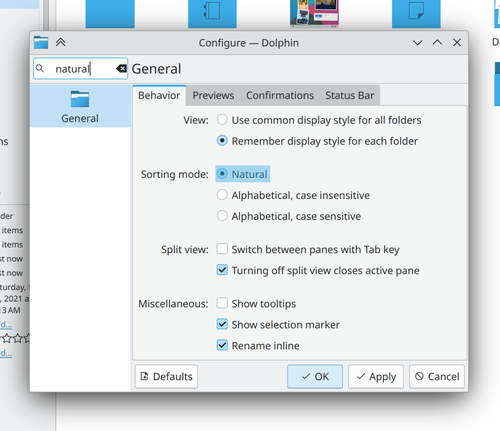Viewport: 500px width, 431px height.
Task: Toggle keep-above double chevron in title bar
Action: tap(61, 42)
